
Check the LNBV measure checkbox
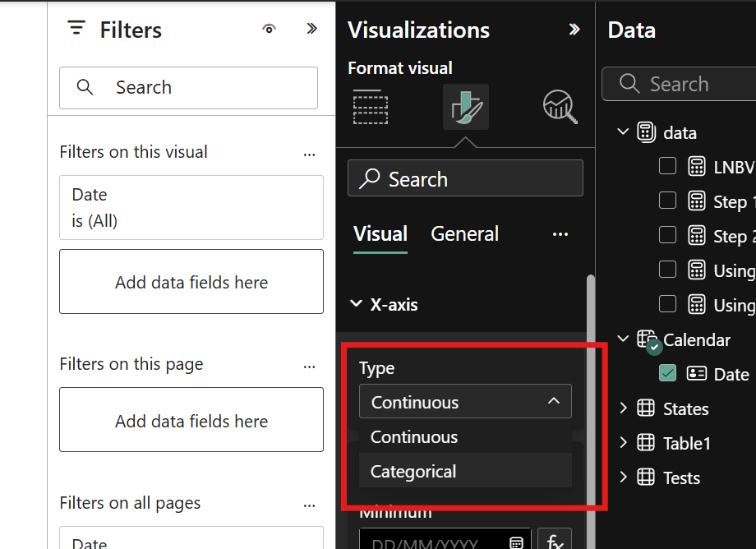pos(667,166)
